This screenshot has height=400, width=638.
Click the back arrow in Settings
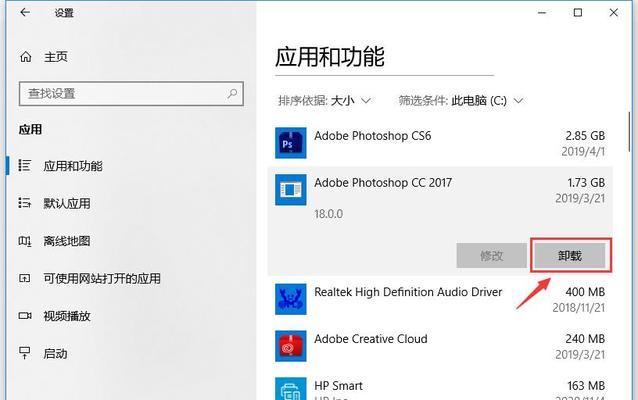pos(25,13)
